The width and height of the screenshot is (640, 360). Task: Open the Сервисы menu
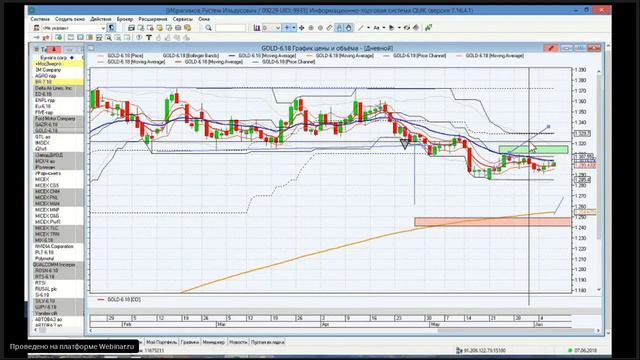[x=182, y=19]
